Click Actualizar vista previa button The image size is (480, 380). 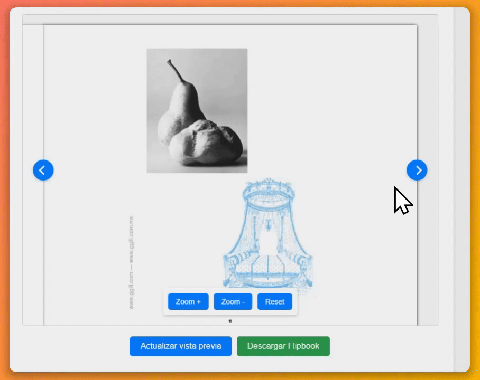point(181,346)
